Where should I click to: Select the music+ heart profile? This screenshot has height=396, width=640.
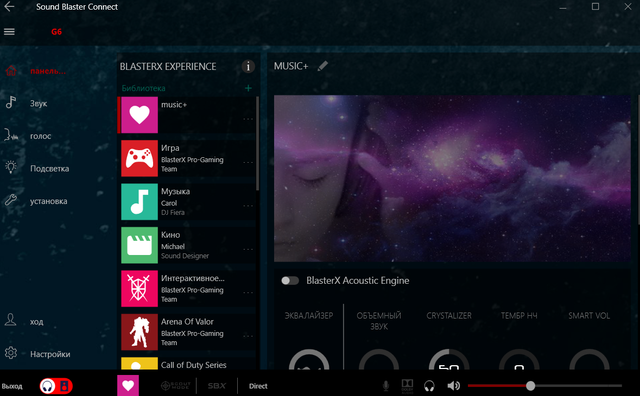139,115
